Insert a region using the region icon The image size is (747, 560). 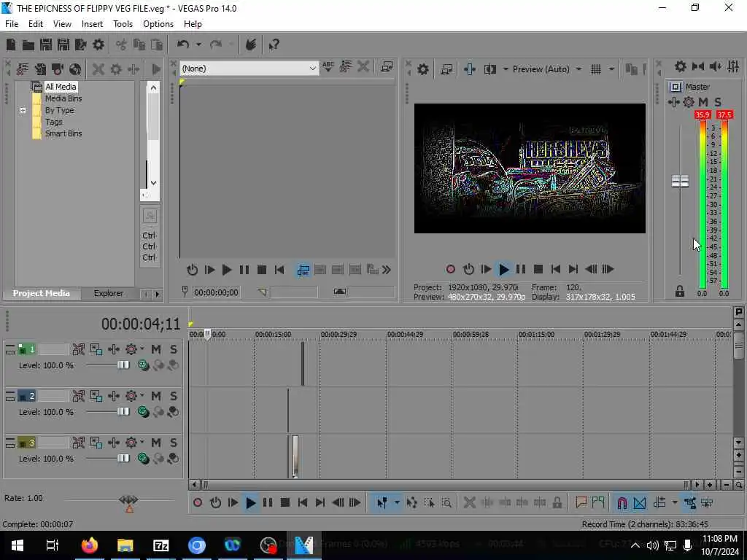pos(598,502)
